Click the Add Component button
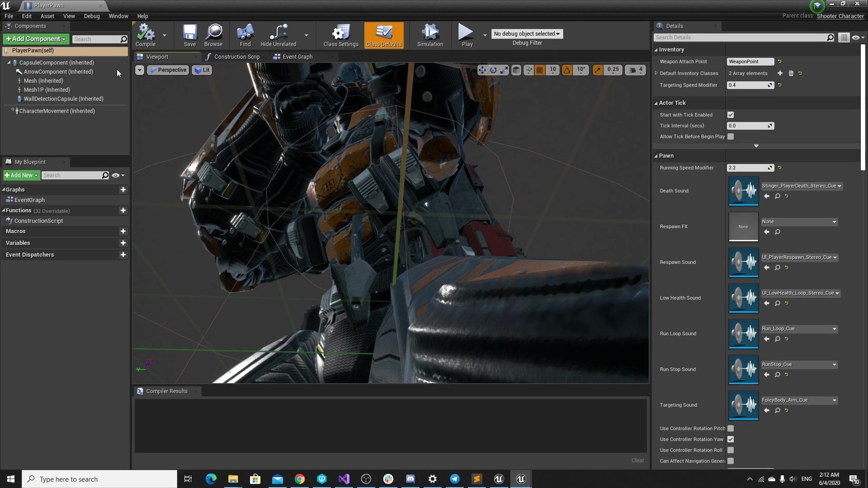Viewport: 868px width, 488px height. (36, 39)
